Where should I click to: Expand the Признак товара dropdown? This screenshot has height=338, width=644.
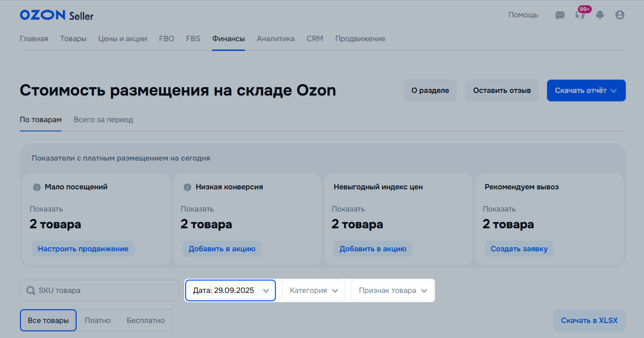(x=392, y=291)
